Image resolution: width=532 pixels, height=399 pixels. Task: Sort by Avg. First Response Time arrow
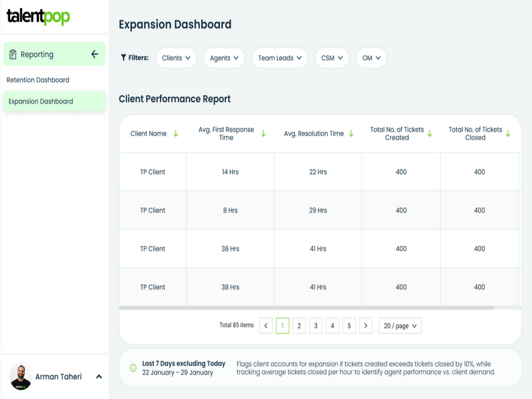(x=263, y=134)
